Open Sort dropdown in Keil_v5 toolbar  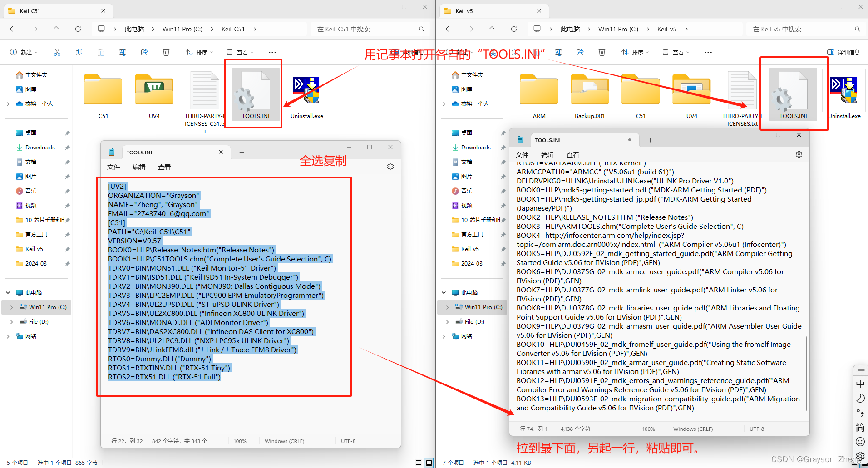(635, 53)
